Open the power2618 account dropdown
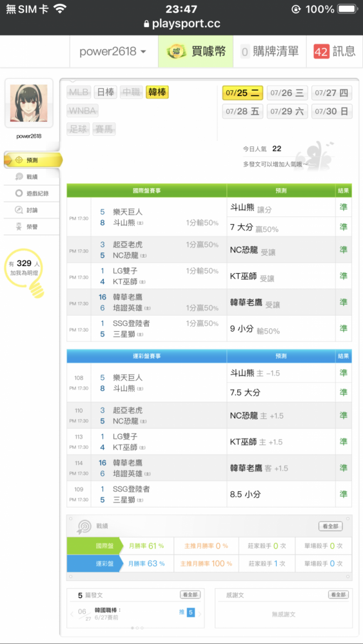363x644 pixels. (114, 52)
